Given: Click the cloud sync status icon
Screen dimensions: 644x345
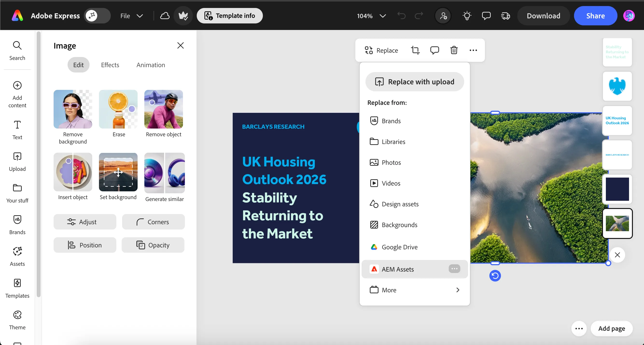Looking at the screenshot, I should [165, 16].
